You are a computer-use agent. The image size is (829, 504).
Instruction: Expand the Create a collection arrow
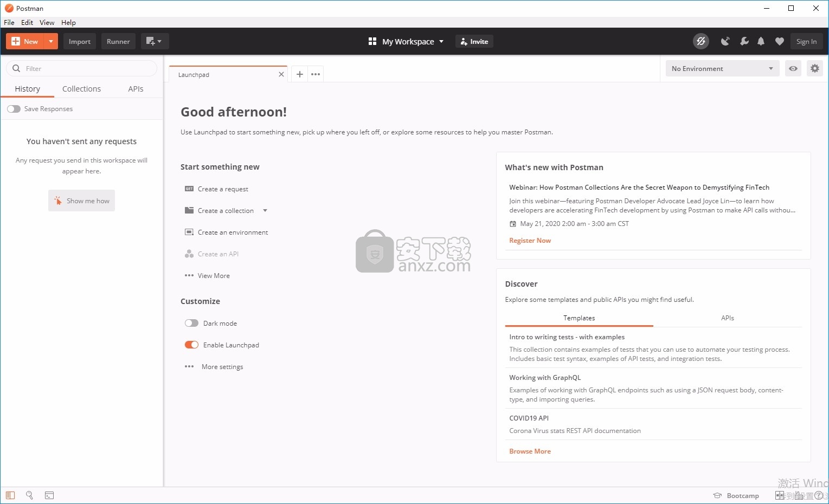tap(265, 211)
